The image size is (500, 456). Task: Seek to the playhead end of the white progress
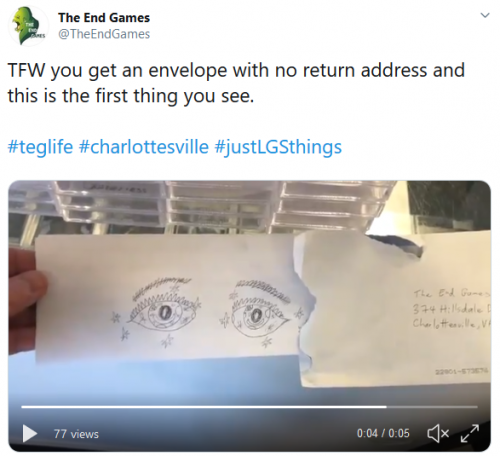(386, 407)
